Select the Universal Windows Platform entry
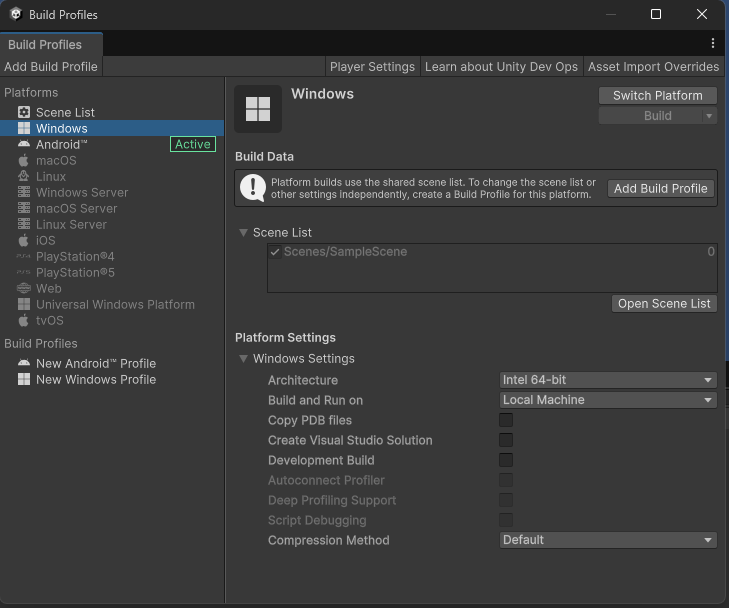 pyautogui.click(x=112, y=304)
